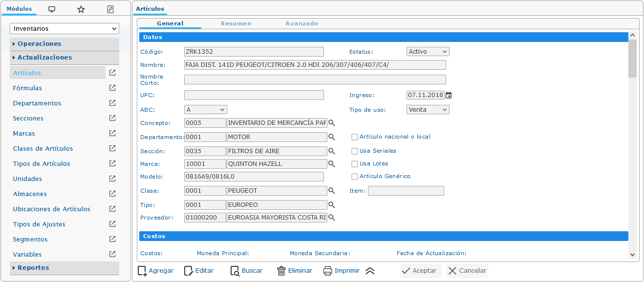Click the UPC input field
Viewport: 644px width, 282px height.
pos(254,95)
